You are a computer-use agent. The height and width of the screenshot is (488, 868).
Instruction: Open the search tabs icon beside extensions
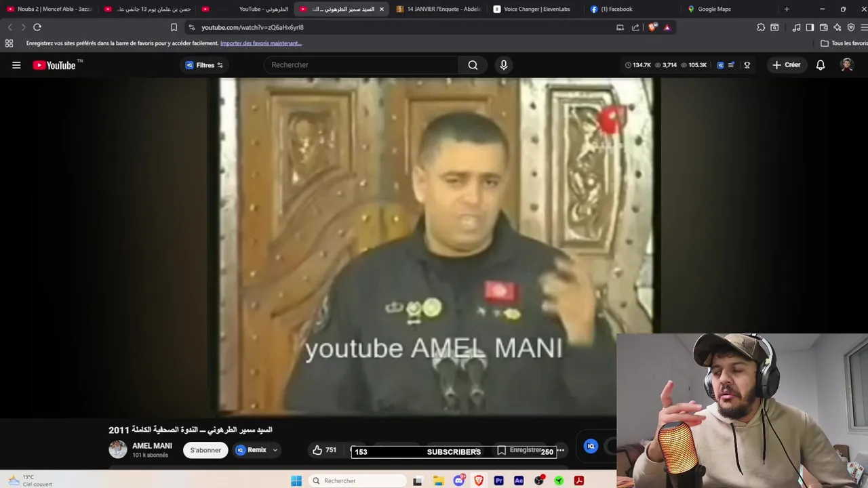(x=774, y=27)
